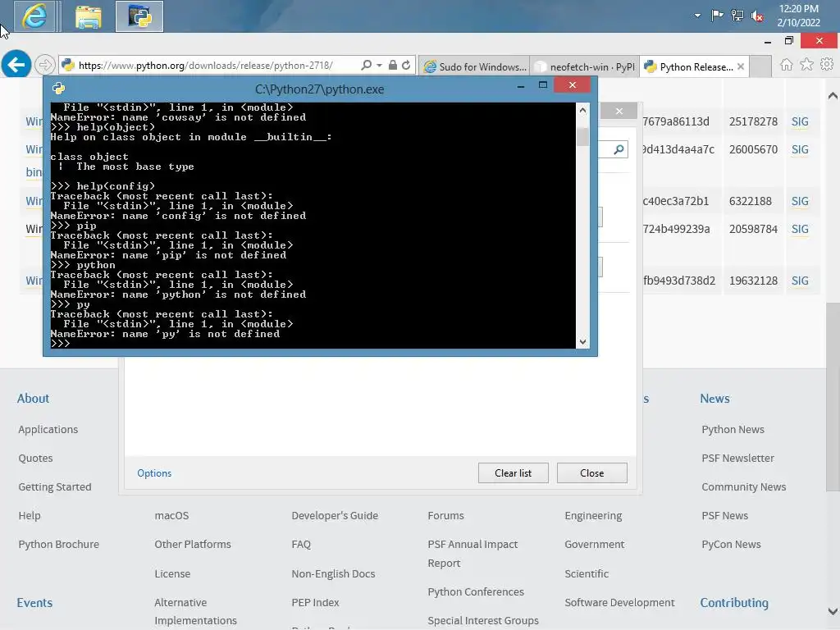The image size is (840, 630).
Task: Open the News footer heading
Action: pos(714,399)
